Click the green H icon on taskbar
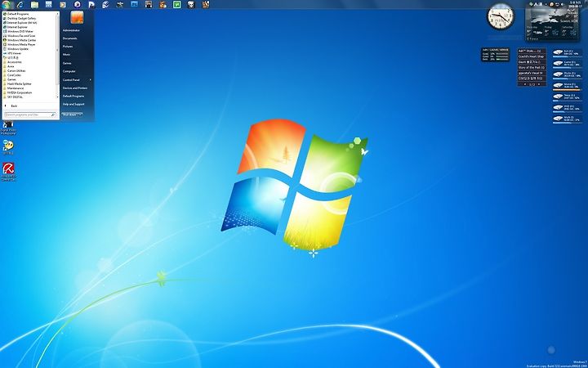This screenshot has width=588, height=368. point(177,5)
